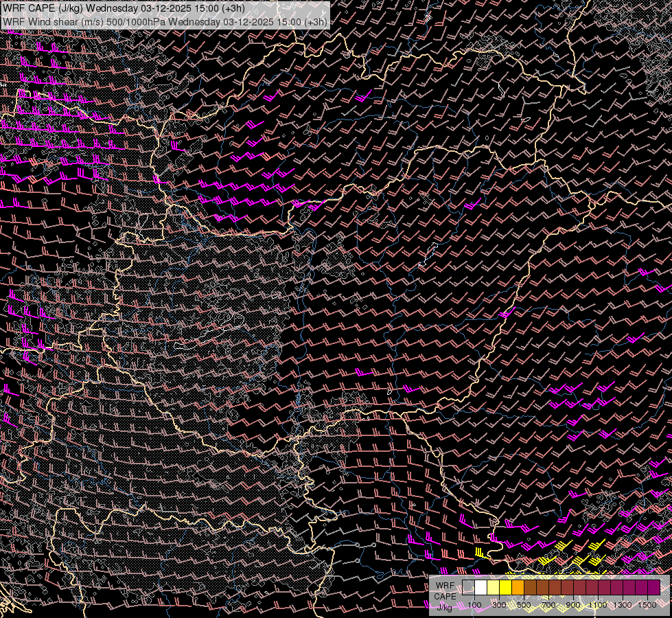Click the legend value 1500
The width and height of the screenshot is (672, 618).
click(x=647, y=605)
